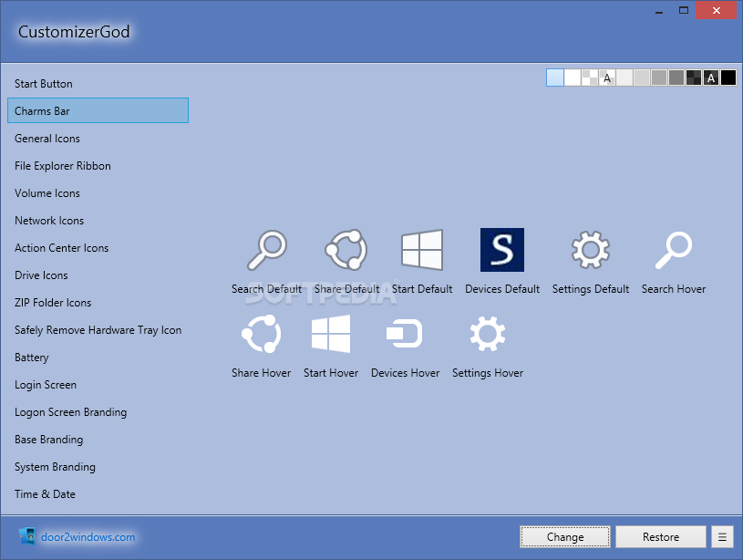Maximize the CustomizerGod window
This screenshot has height=560, width=743.
coord(684,10)
